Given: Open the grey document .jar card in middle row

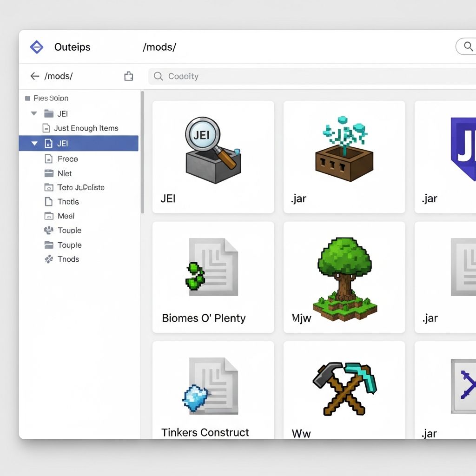Looking at the screenshot, I should [x=445, y=277].
